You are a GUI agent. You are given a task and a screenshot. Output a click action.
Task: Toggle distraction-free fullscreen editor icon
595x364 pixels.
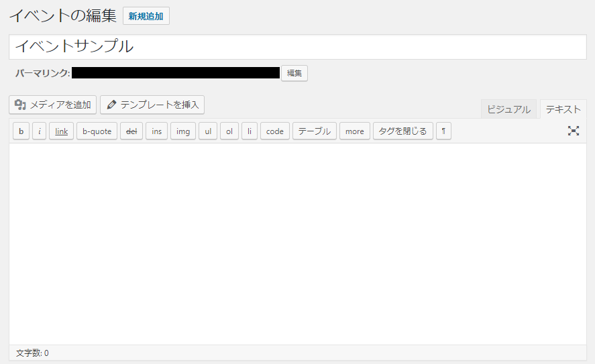click(574, 131)
